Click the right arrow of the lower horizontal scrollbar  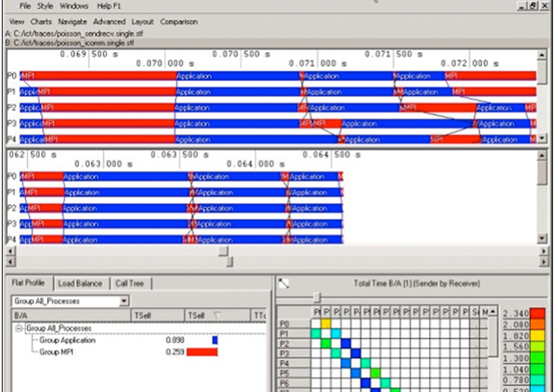pos(543,262)
